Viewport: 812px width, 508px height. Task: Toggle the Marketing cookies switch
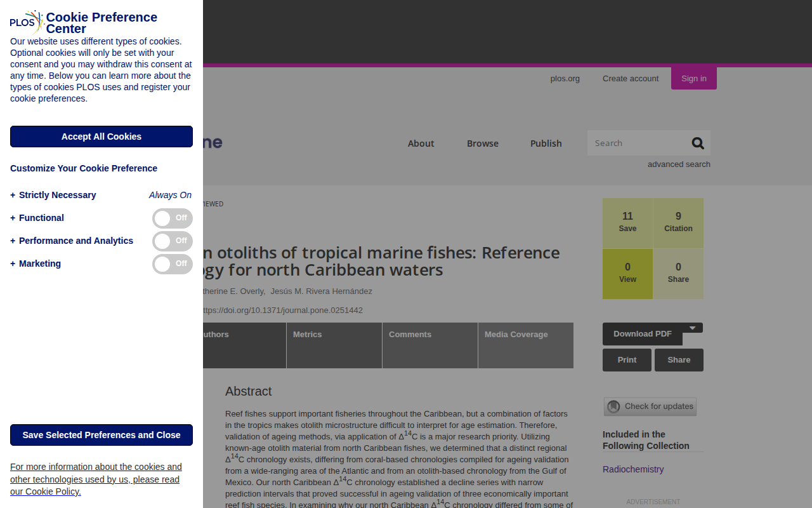(173, 264)
